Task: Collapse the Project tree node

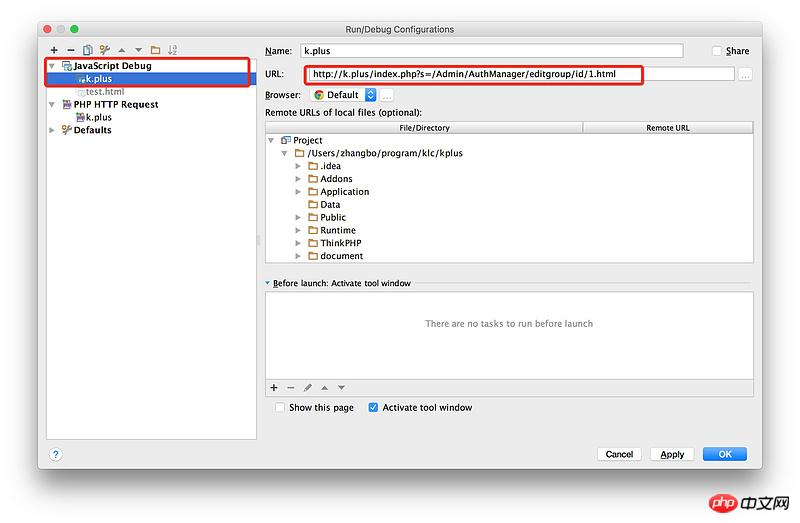Action: [x=271, y=140]
